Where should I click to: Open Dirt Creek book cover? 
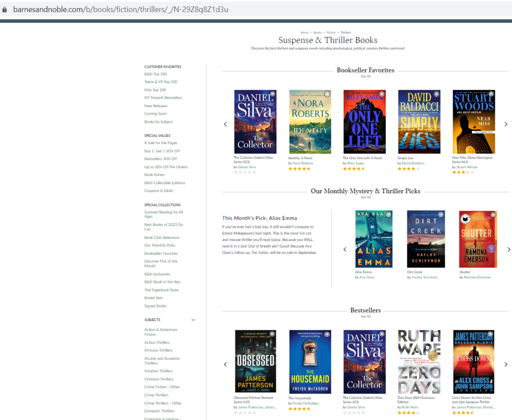(x=426, y=239)
